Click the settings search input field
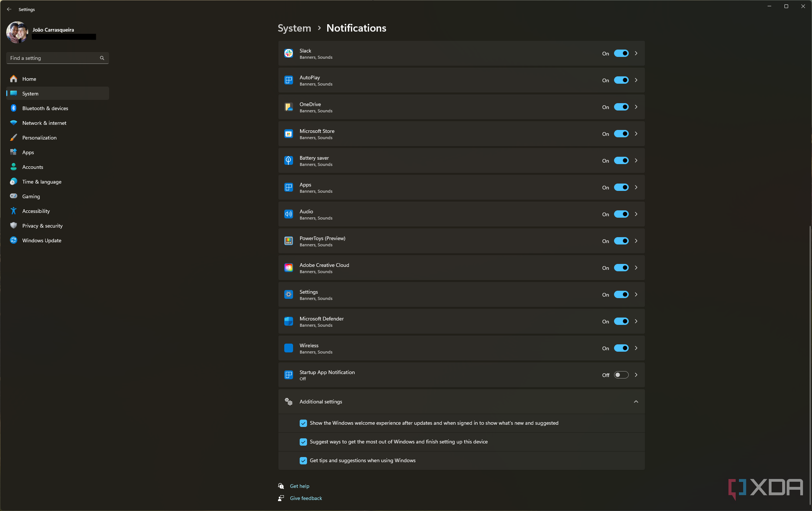The height and width of the screenshot is (511, 812). (x=57, y=58)
